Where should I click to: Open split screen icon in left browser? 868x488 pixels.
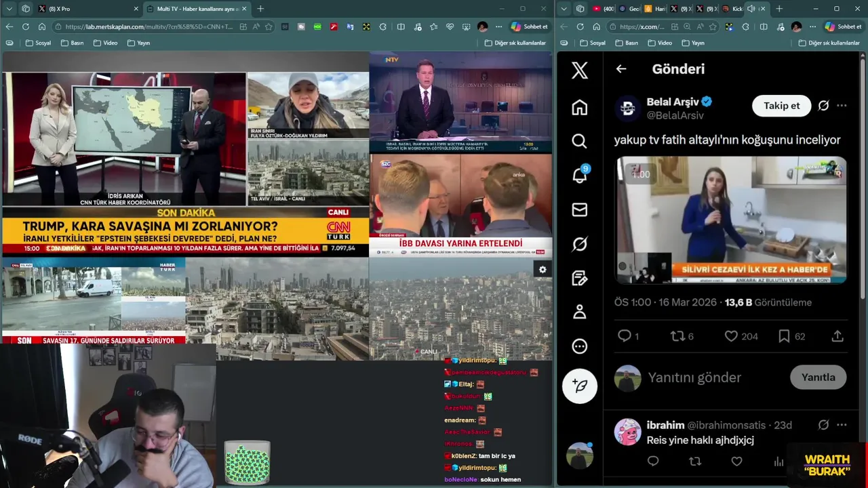coord(401,26)
